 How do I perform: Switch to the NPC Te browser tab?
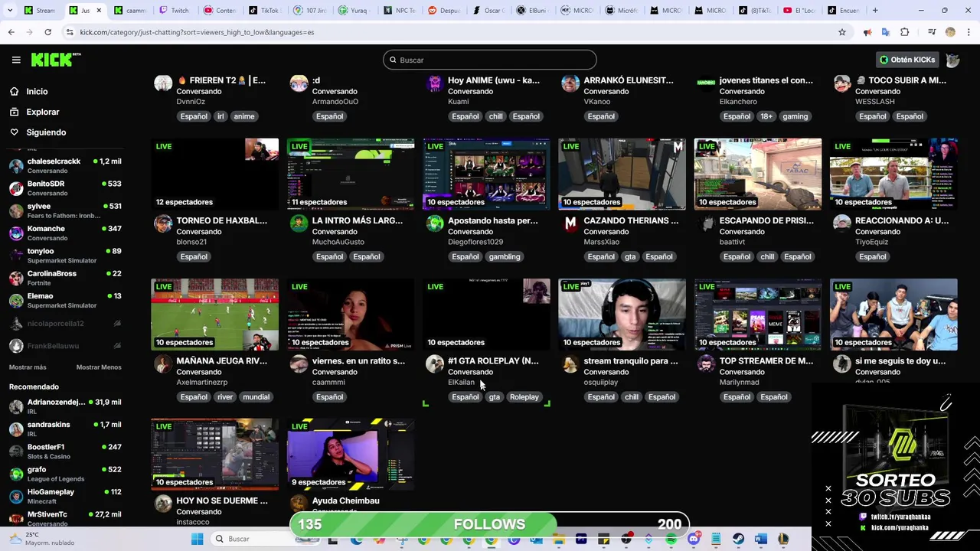[399, 11]
